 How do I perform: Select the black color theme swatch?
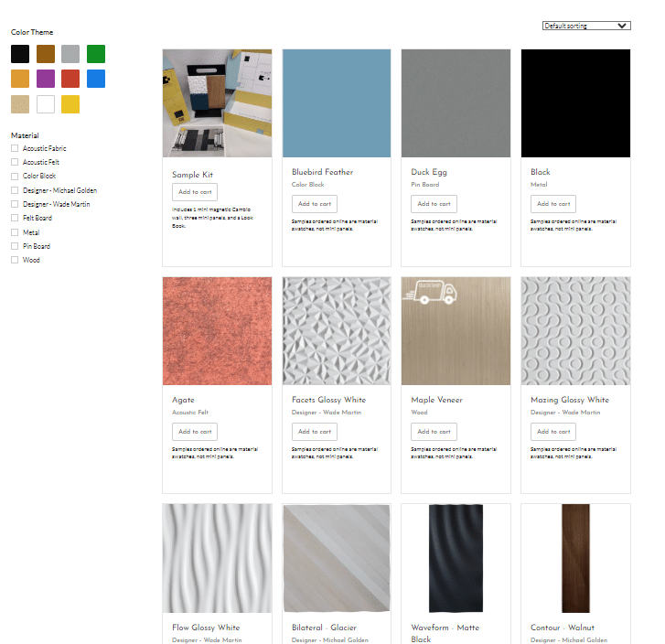point(20,54)
